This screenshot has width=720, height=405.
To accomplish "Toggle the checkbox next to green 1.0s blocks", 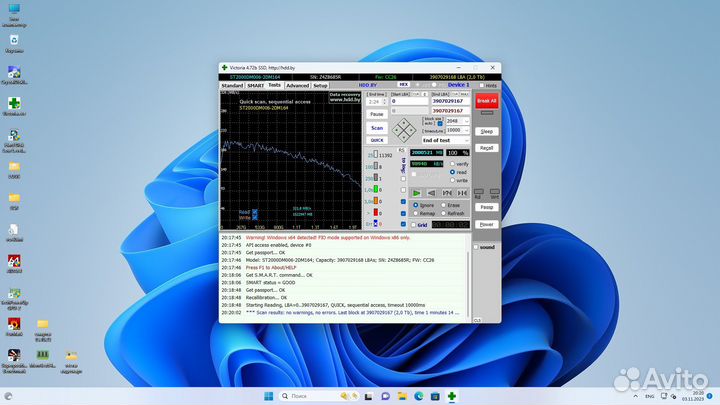I will [x=403, y=190].
